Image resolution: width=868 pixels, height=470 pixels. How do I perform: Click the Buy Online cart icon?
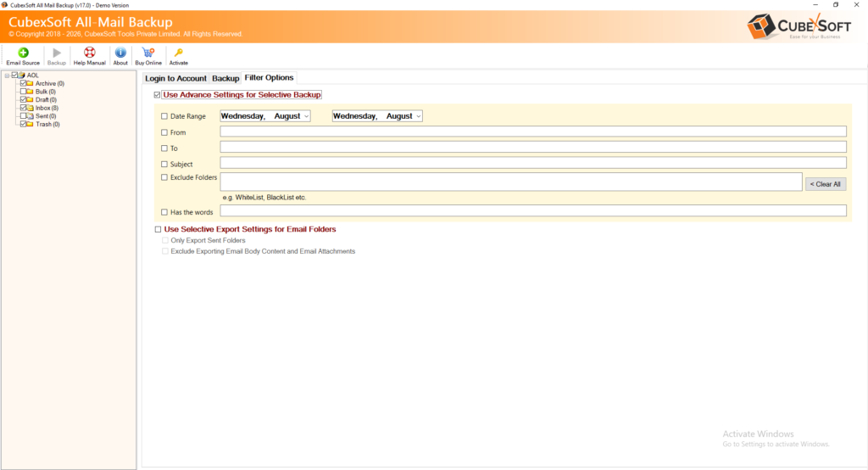point(147,53)
